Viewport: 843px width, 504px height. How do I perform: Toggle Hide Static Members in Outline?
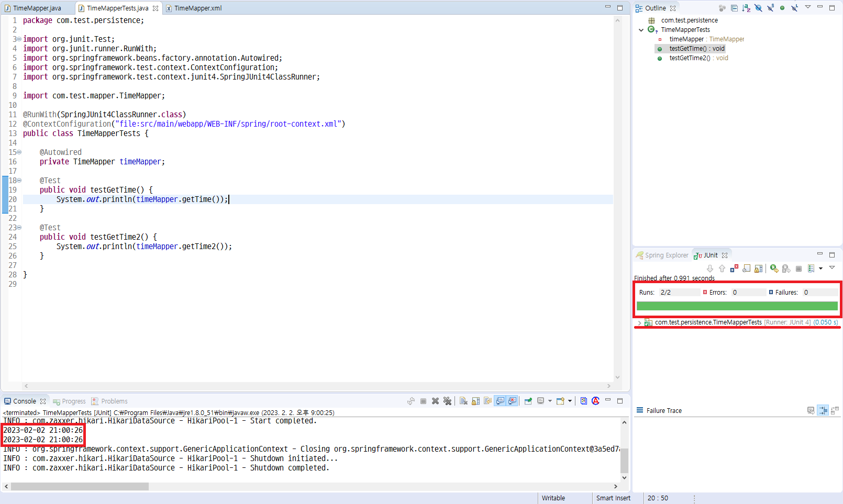point(770,8)
